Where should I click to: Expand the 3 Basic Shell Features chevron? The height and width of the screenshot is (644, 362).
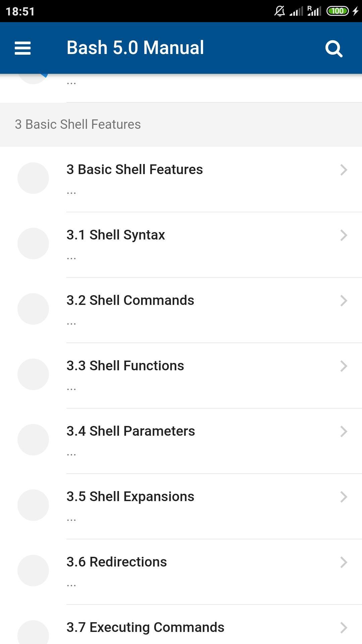344,170
